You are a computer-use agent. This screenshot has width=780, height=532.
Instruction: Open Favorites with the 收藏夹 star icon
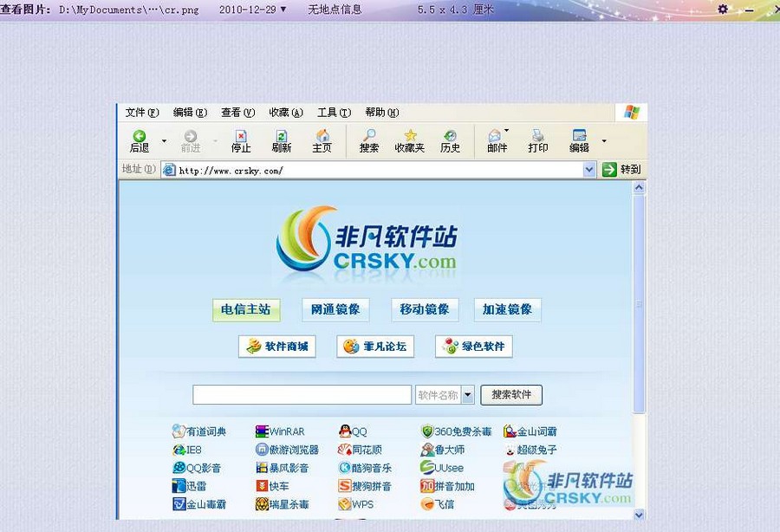408,141
